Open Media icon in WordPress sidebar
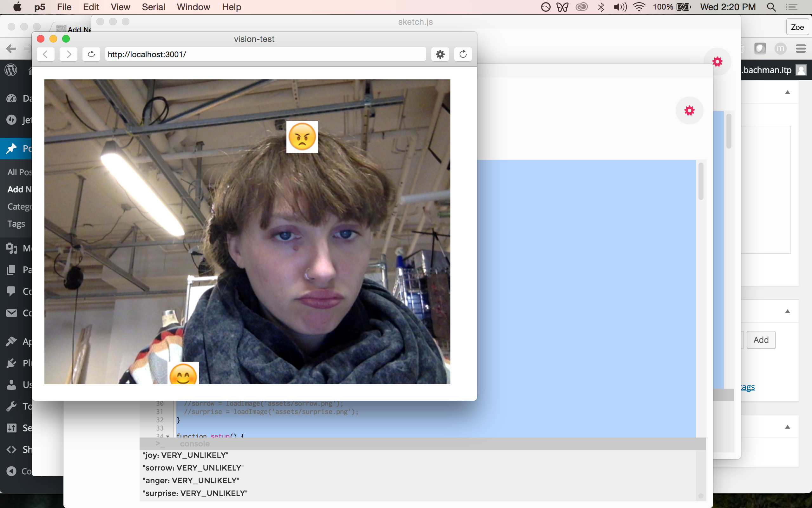The width and height of the screenshot is (812, 508). tap(11, 248)
